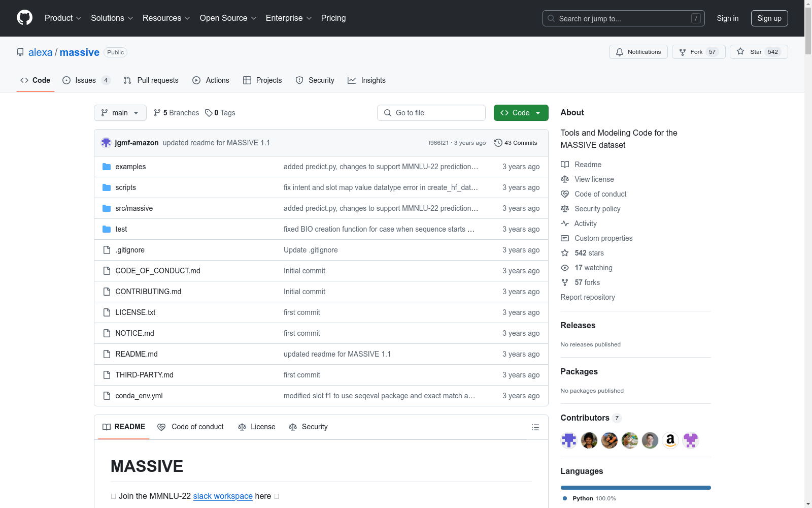812x508 pixels.
Task: Open the THIRD-PARTY.md file
Action: 144,375
